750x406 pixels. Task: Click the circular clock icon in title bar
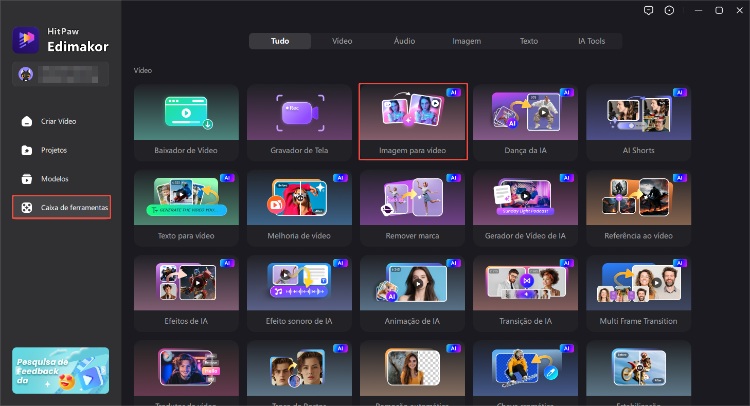(669, 11)
